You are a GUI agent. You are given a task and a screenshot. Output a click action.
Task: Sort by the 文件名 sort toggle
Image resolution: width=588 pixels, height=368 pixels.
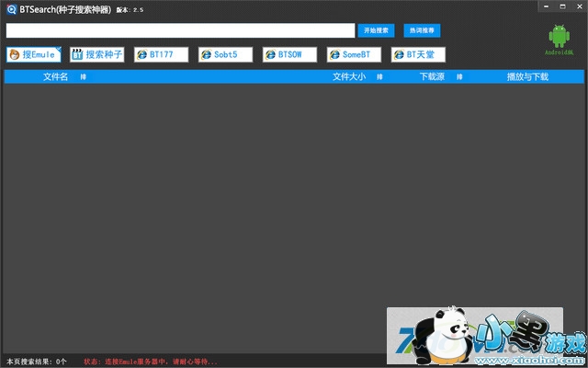tap(84, 76)
